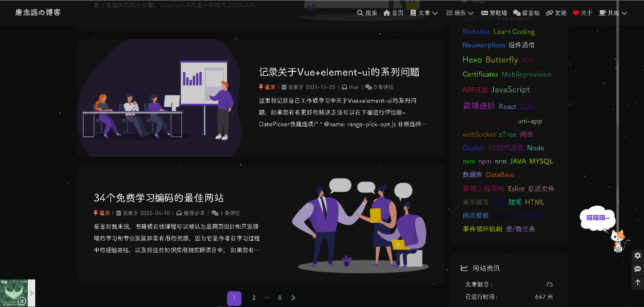The width and height of the screenshot is (644, 307).
Task: Open the 其他 dropdown menu
Action: pyautogui.click(x=613, y=13)
